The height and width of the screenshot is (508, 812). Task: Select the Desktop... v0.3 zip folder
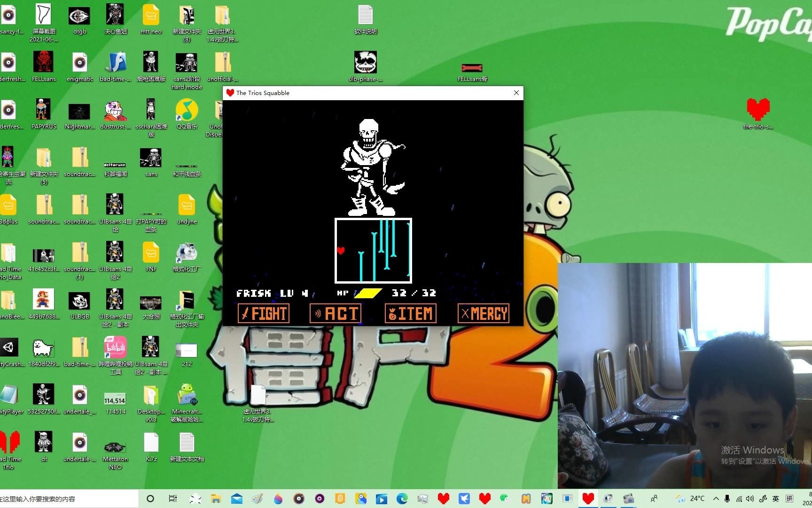pos(151,404)
